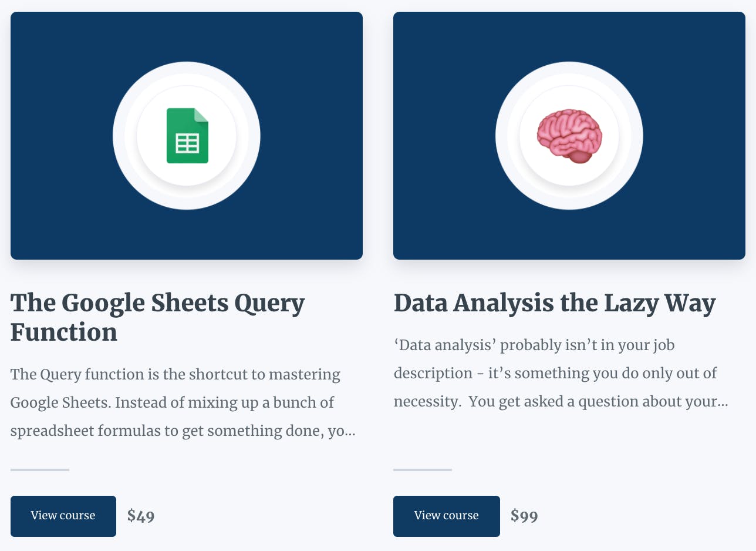Click the Query function description paragraph
Screen dimensions: 756x551
(183, 402)
